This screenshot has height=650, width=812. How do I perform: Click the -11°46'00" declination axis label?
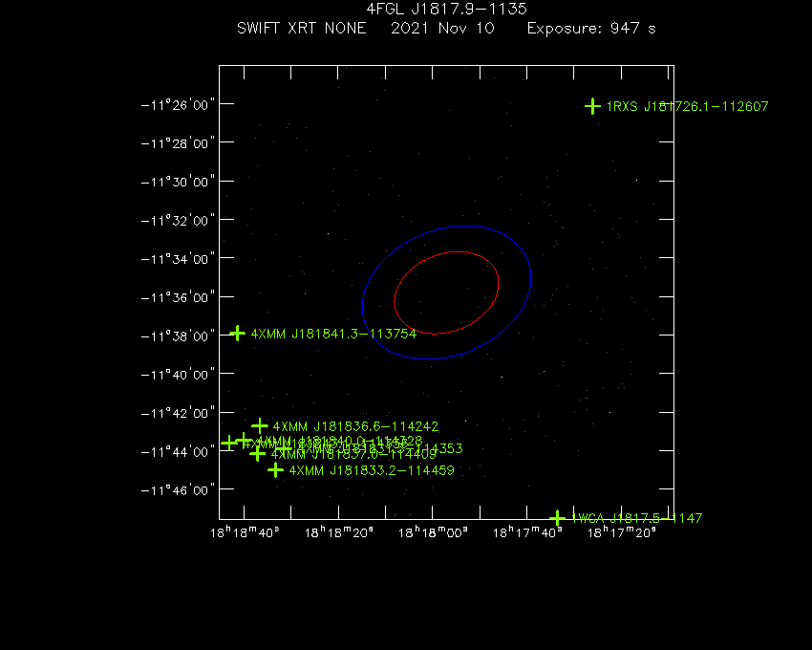pyautogui.click(x=178, y=490)
